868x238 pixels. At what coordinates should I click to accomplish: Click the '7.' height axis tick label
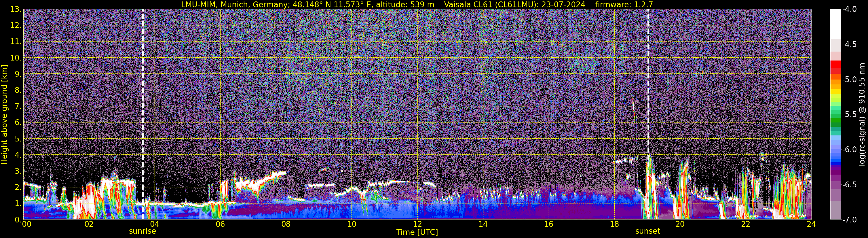click(18, 106)
